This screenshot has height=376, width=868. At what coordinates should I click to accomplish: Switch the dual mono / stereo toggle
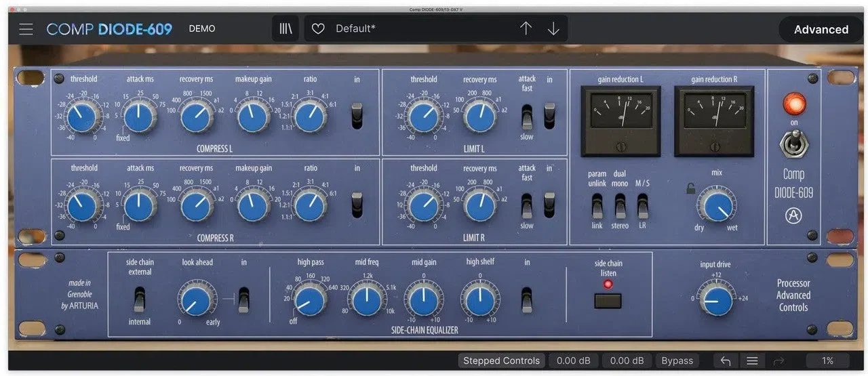tap(620, 205)
